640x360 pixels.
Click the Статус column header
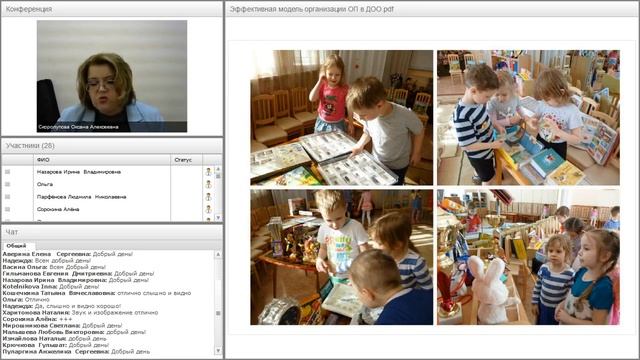click(x=186, y=160)
